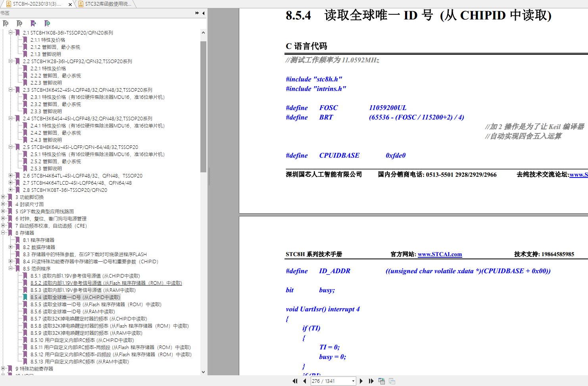Click the bookmark go-to arrow icon
Image resolution: width=588 pixels, height=386 pixels.
click(33, 23)
